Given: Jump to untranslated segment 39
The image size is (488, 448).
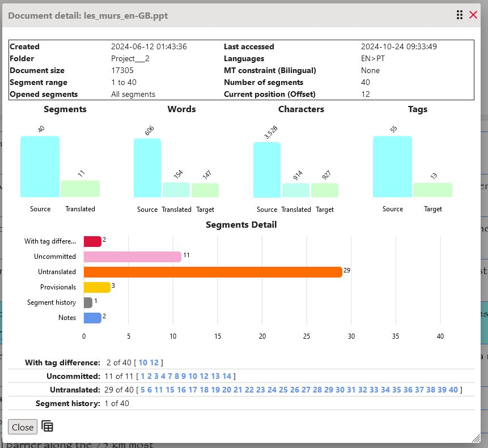Looking at the screenshot, I should click(x=442, y=390).
